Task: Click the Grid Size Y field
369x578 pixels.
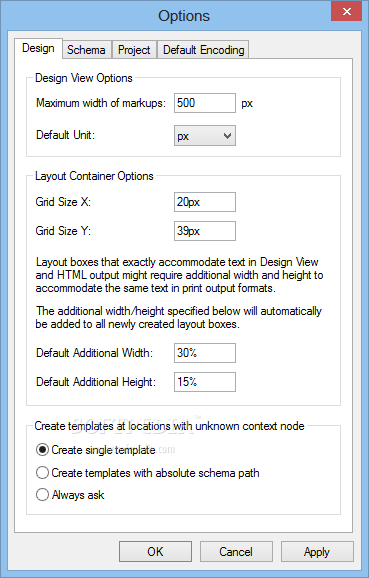Action: click(205, 231)
